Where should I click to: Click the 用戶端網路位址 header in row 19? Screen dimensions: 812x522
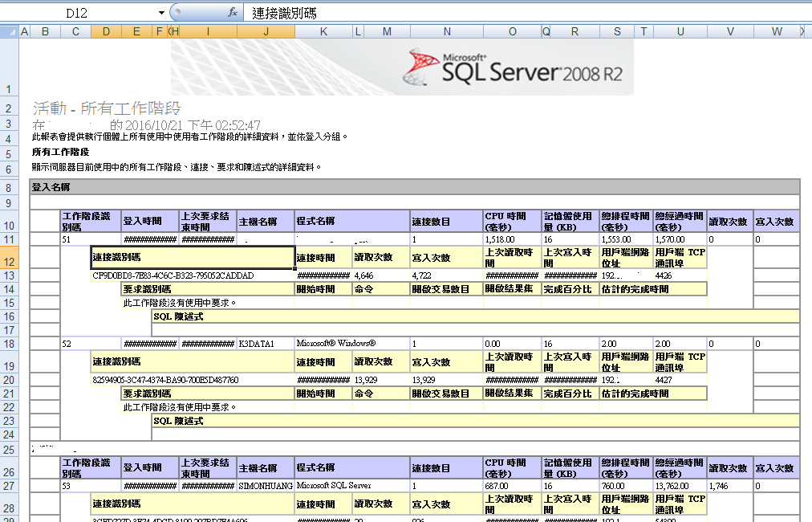pos(626,362)
